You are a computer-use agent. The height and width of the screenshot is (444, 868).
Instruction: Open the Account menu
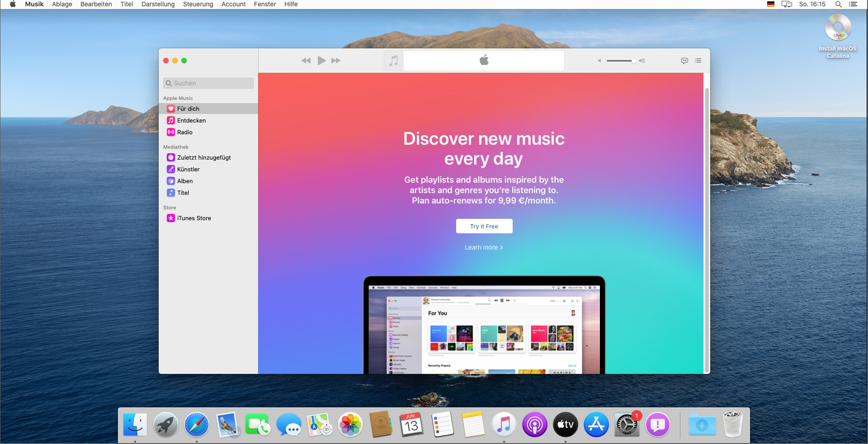[233, 4]
